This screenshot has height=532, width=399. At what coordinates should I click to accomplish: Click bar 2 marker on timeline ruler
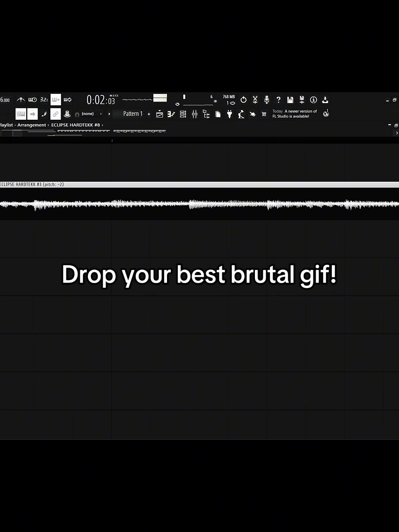[112, 140]
